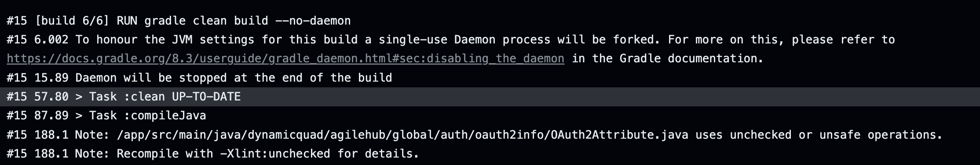Open the Gradle daemon documentation link
This screenshot has height=165, width=980.
[x=285, y=58]
